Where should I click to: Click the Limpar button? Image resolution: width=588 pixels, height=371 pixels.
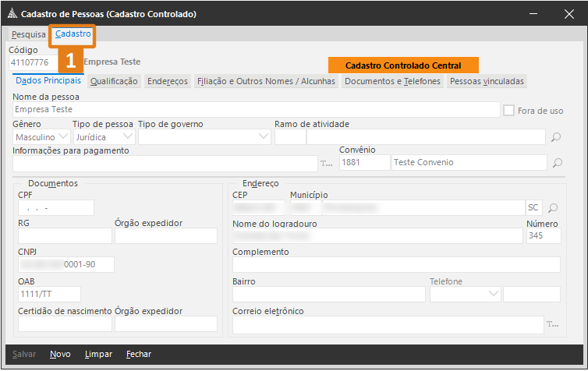(98, 354)
